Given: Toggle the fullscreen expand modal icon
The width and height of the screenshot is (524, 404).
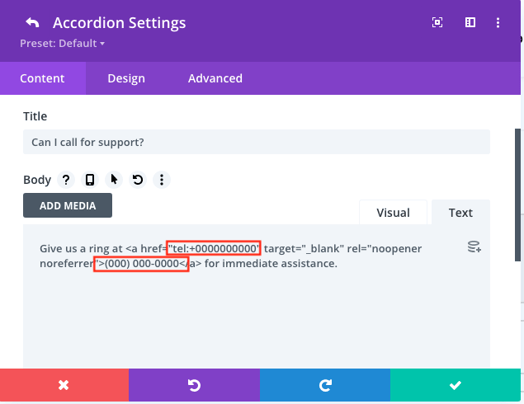Looking at the screenshot, I should 437,22.
